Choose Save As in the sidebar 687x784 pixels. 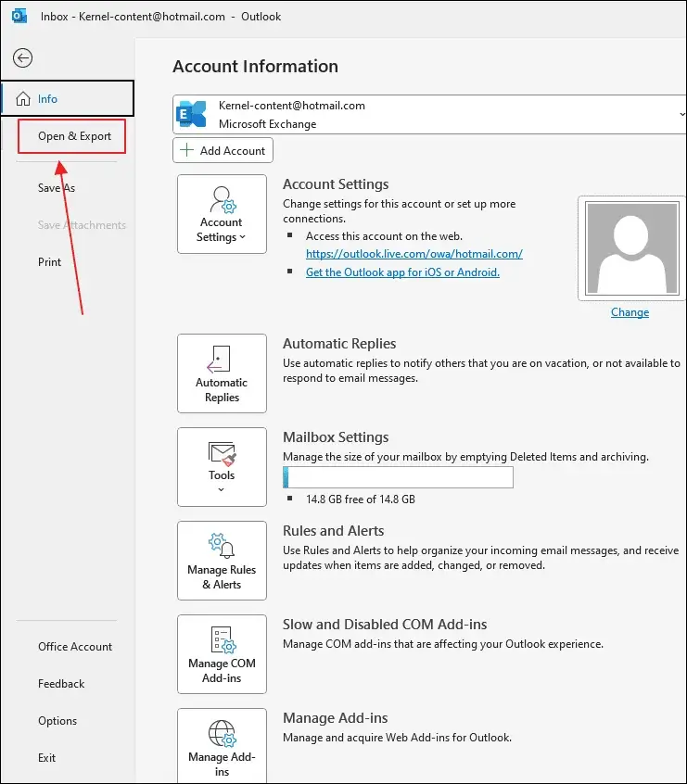coord(57,188)
